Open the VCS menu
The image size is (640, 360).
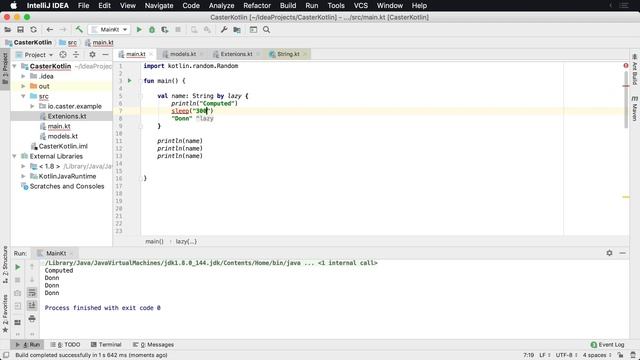pos(360,6)
